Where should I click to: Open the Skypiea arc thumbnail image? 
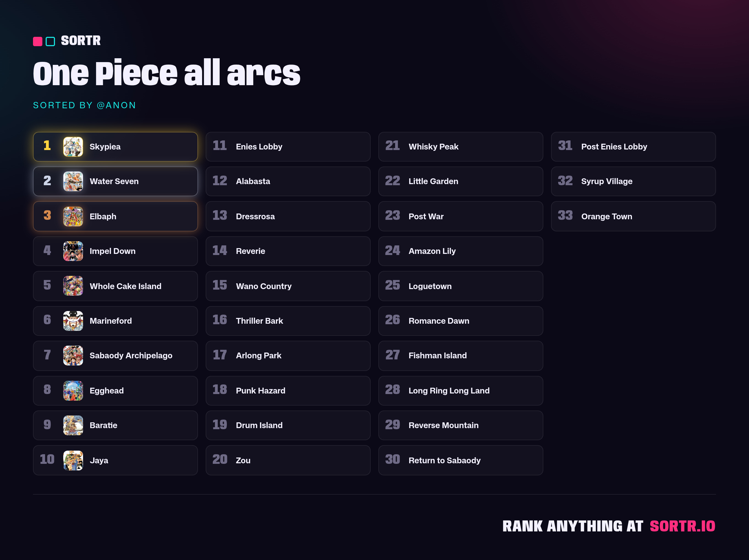point(73,146)
